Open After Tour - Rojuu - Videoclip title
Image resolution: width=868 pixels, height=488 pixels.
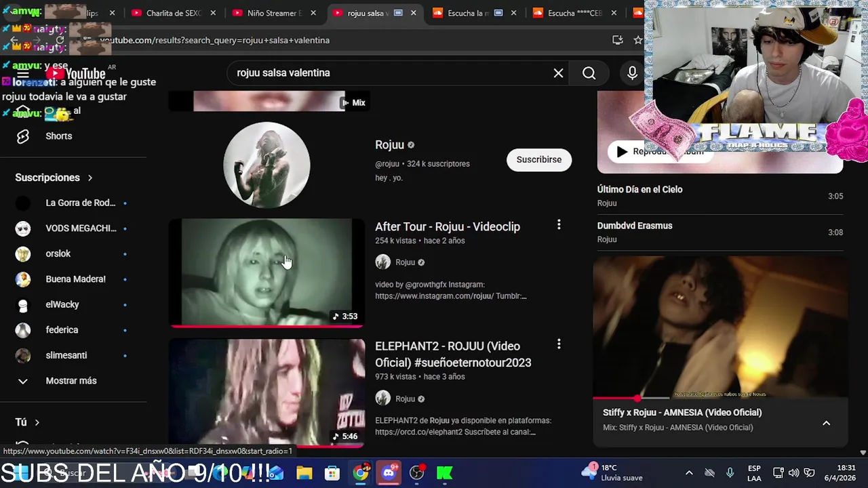pyautogui.click(x=448, y=226)
